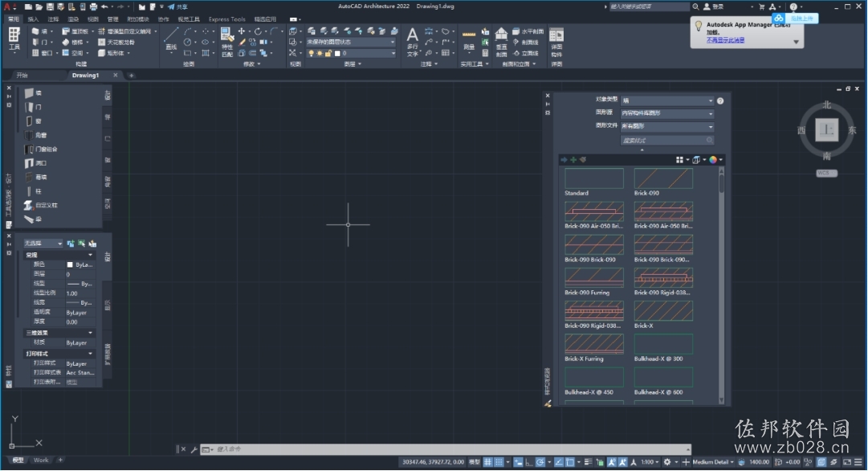Click the calculator icon in utilities panel

click(485, 53)
